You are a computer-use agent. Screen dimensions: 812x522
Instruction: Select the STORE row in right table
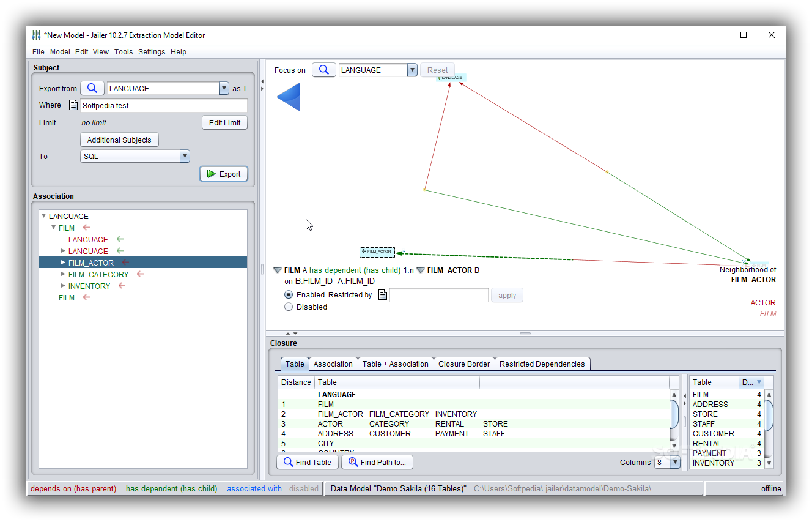click(x=726, y=414)
